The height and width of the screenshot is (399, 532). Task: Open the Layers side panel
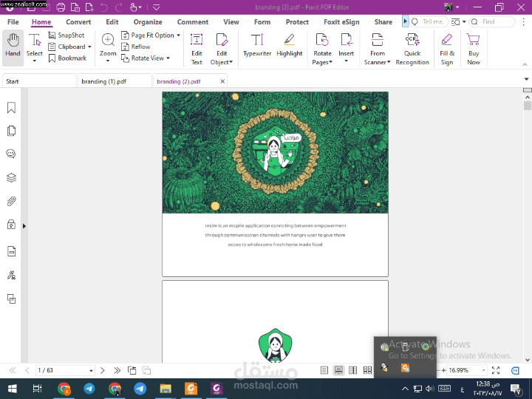pos(11,177)
